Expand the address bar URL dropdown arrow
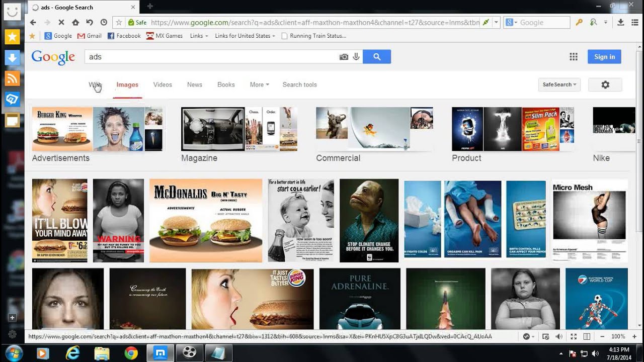 click(497, 22)
